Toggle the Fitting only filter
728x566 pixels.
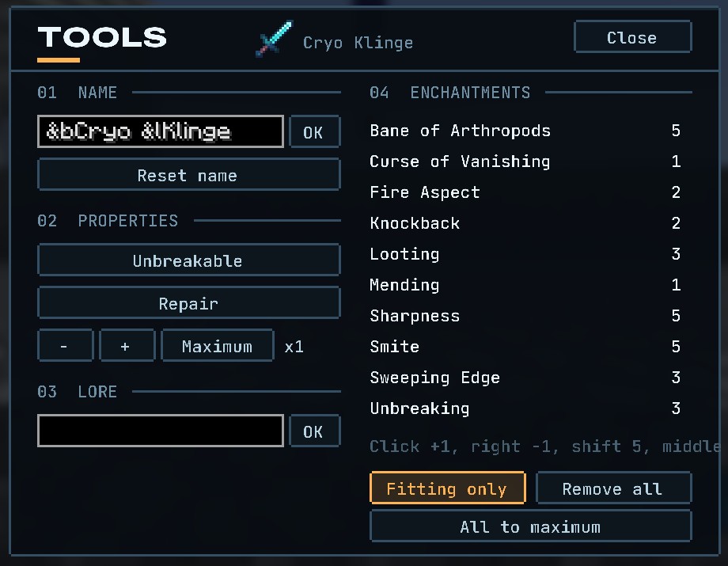click(448, 488)
